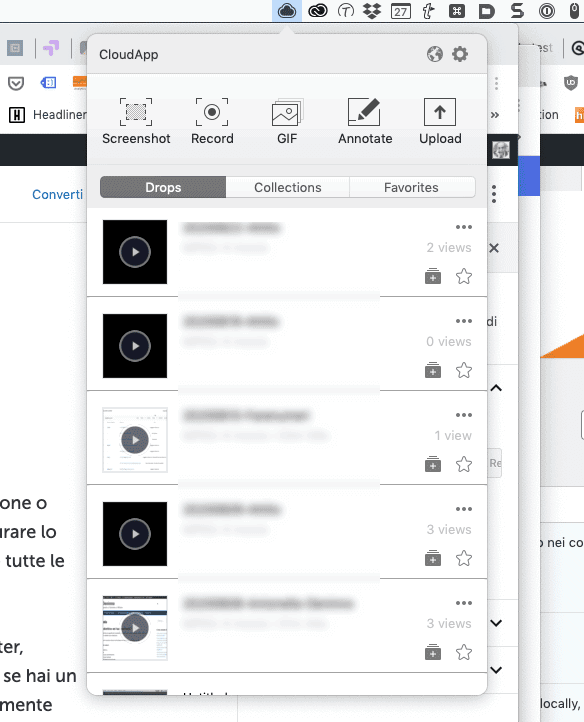The image size is (584, 722).
Task: Open more options for fourth drop with 3 views
Action: pos(464,509)
